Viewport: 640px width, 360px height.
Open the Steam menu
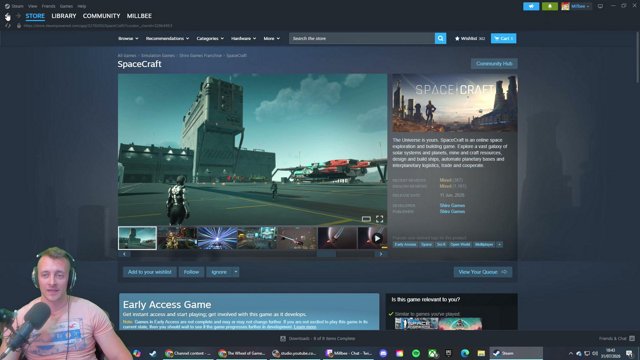tap(18, 6)
